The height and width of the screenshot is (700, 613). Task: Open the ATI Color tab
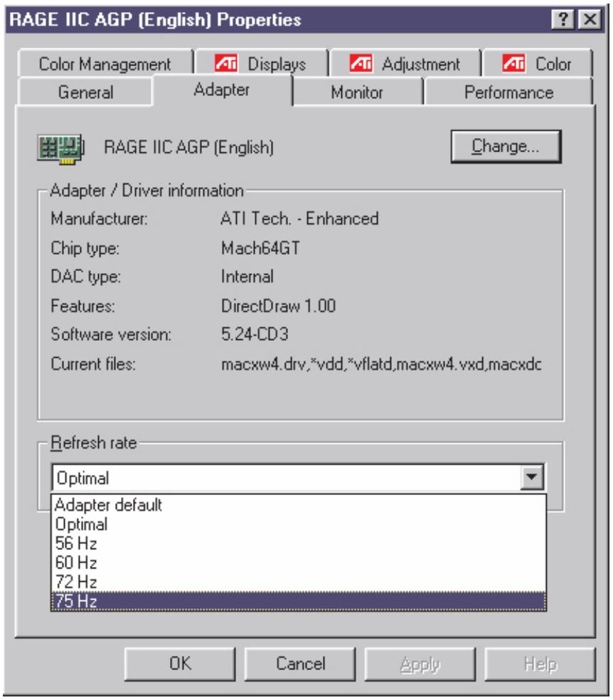(537, 64)
